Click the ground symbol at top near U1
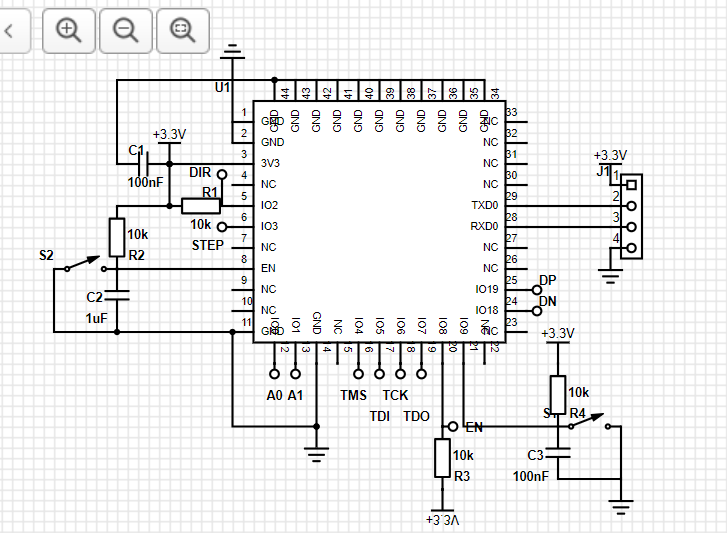This screenshot has width=727, height=533. click(232, 51)
